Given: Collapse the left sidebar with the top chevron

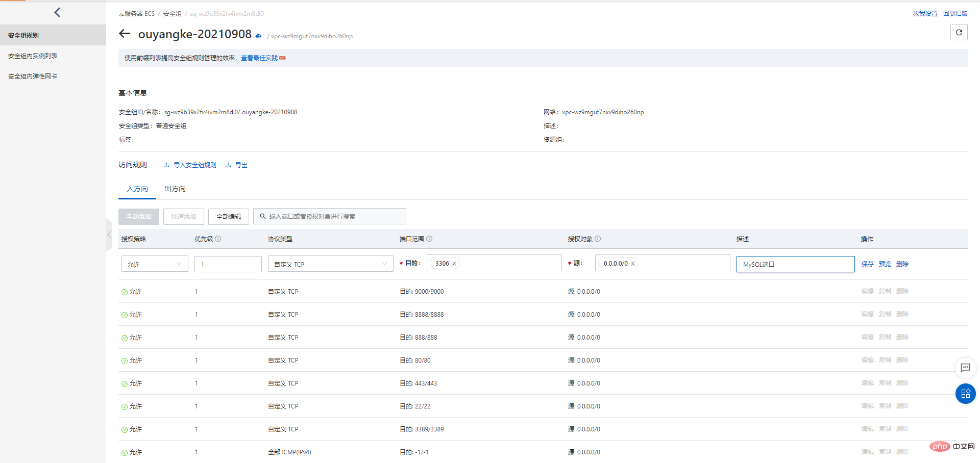Looking at the screenshot, I should point(57,12).
